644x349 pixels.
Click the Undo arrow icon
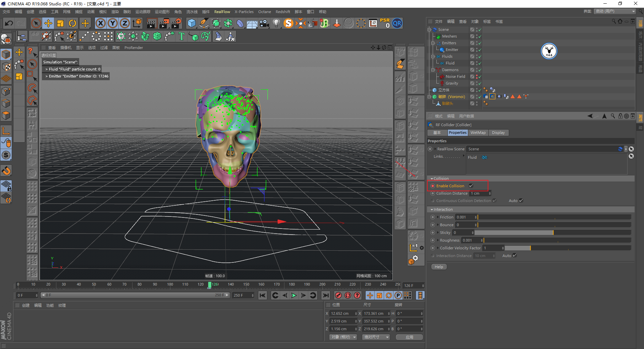click(9, 23)
